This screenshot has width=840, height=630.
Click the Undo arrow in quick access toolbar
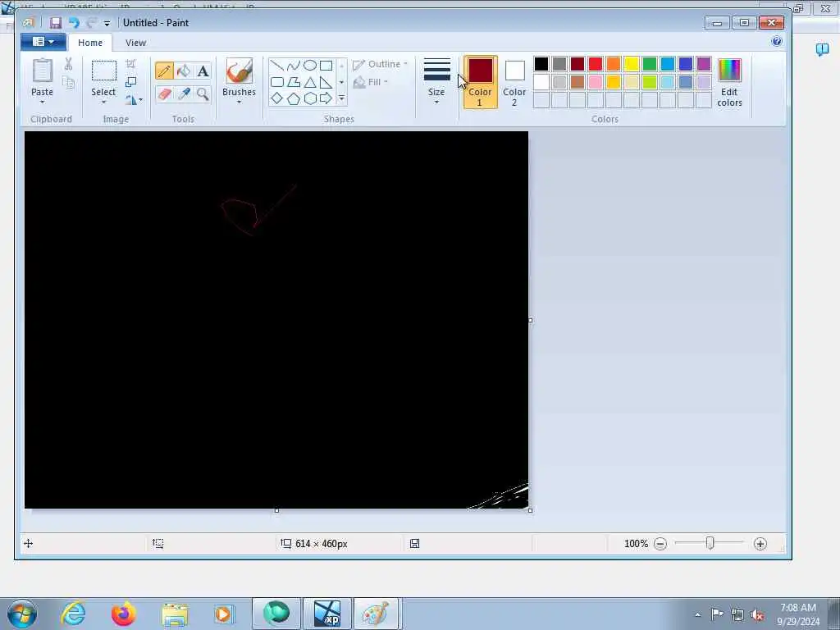pyautogui.click(x=74, y=22)
